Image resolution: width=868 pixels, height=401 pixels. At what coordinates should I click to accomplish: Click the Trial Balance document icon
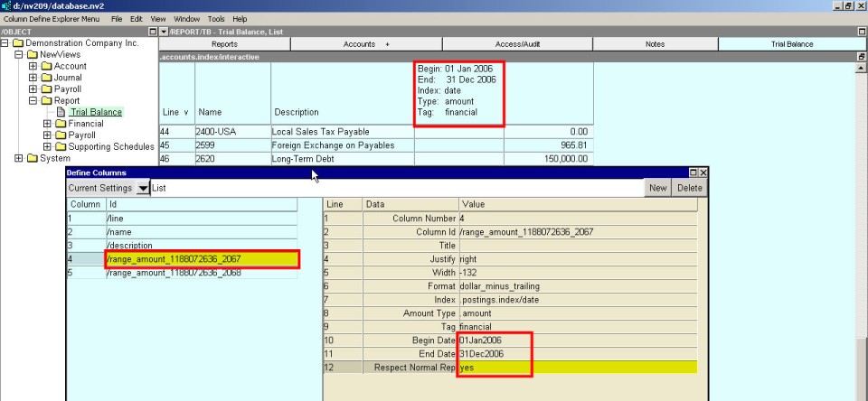point(62,112)
